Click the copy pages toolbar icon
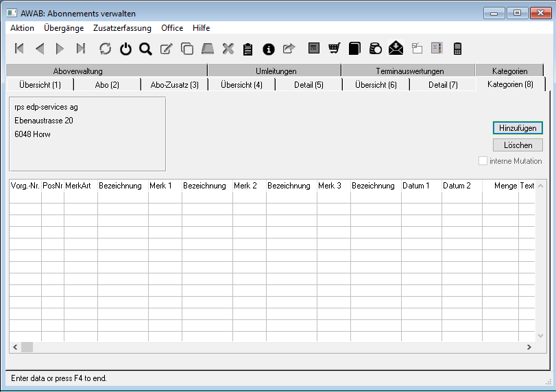The image size is (556, 392). coord(186,48)
